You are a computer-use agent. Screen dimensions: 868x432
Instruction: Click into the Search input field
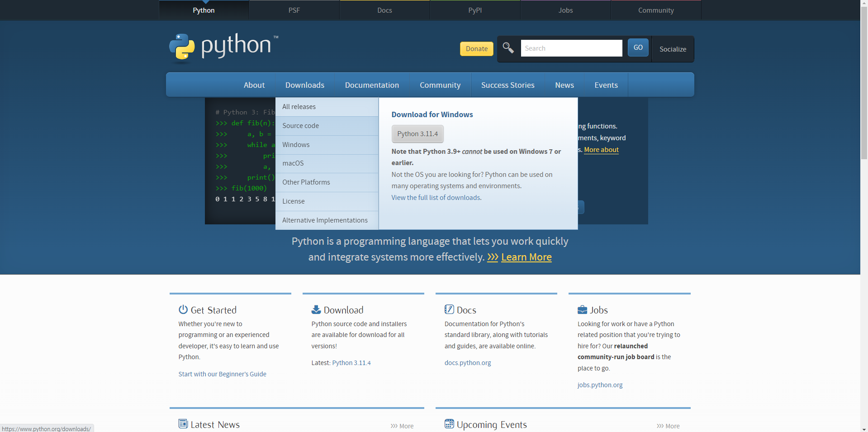pyautogui.click(x=572, y=48)
